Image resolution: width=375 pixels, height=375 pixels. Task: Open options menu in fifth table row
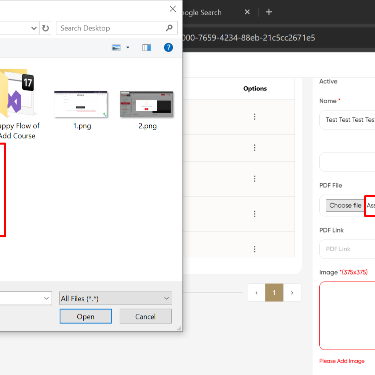click(254, 249)
